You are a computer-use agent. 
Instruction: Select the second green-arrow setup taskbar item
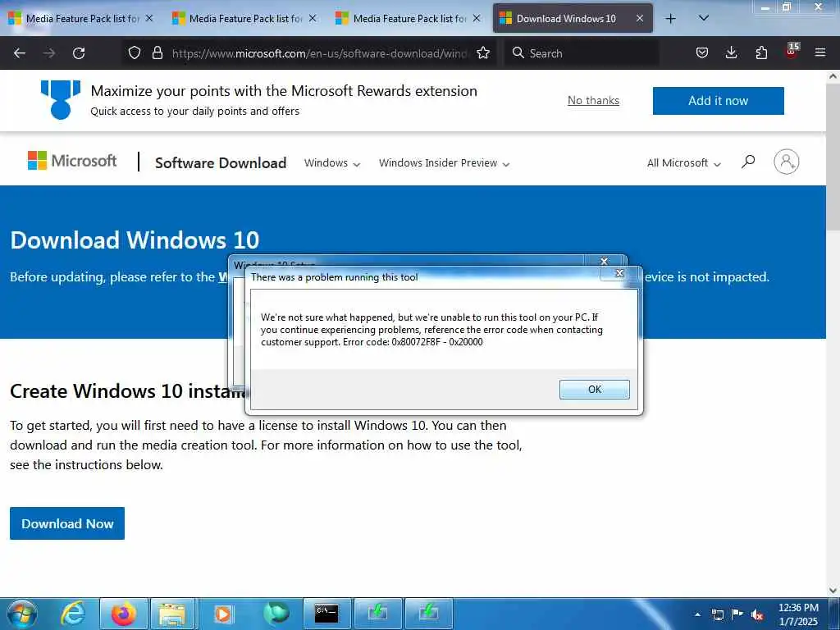[x=428, y=614]
